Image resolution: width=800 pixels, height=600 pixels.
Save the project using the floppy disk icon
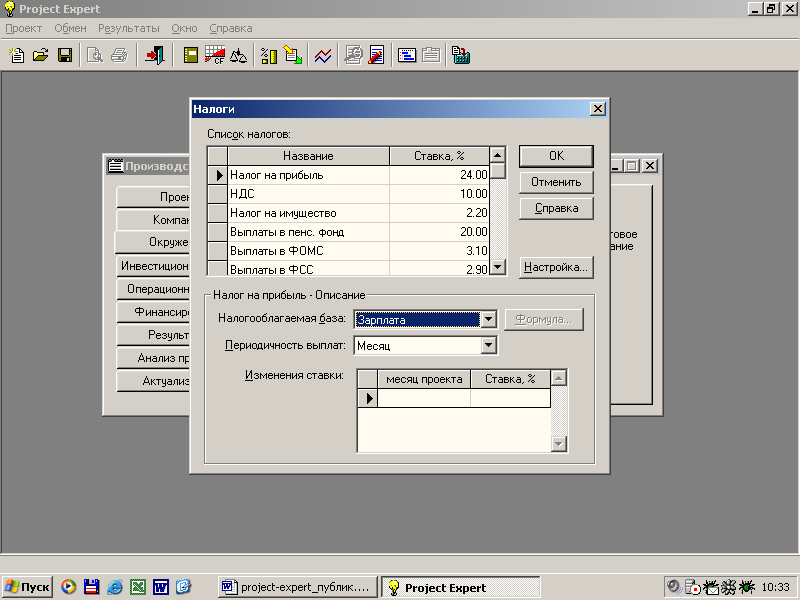pos(65,55)
